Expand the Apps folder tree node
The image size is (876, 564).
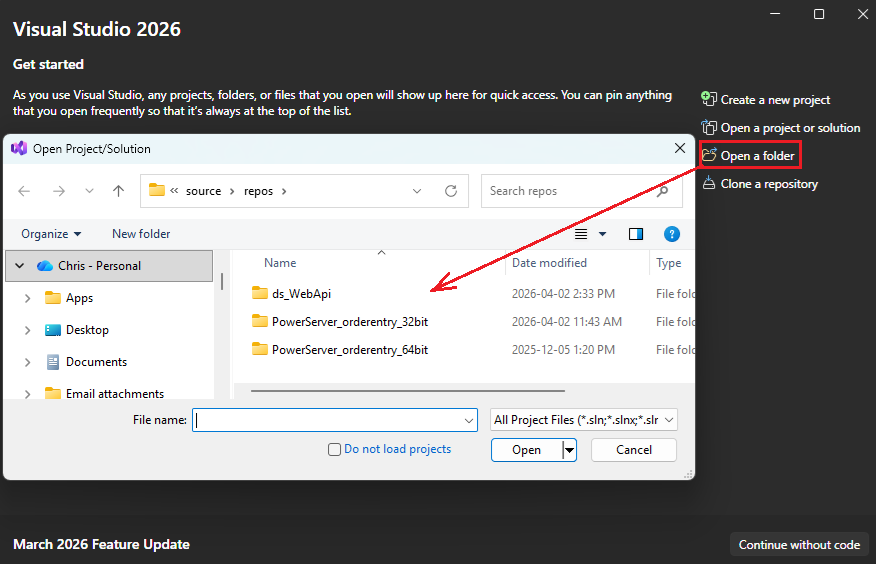[x=27, y=298]
